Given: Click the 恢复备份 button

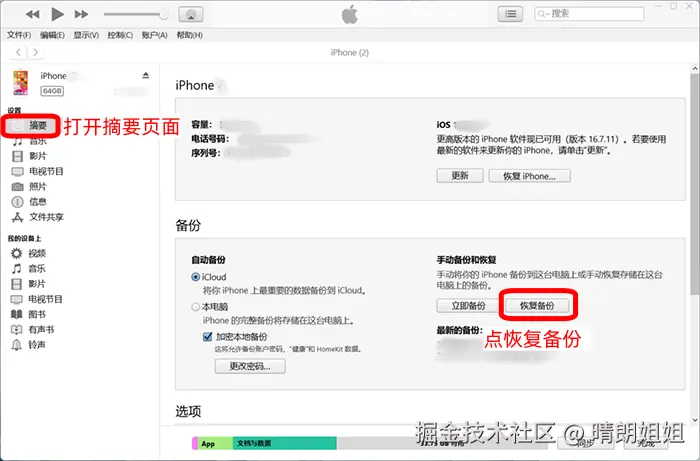Looking at the screenshot, I should point(537,306).
